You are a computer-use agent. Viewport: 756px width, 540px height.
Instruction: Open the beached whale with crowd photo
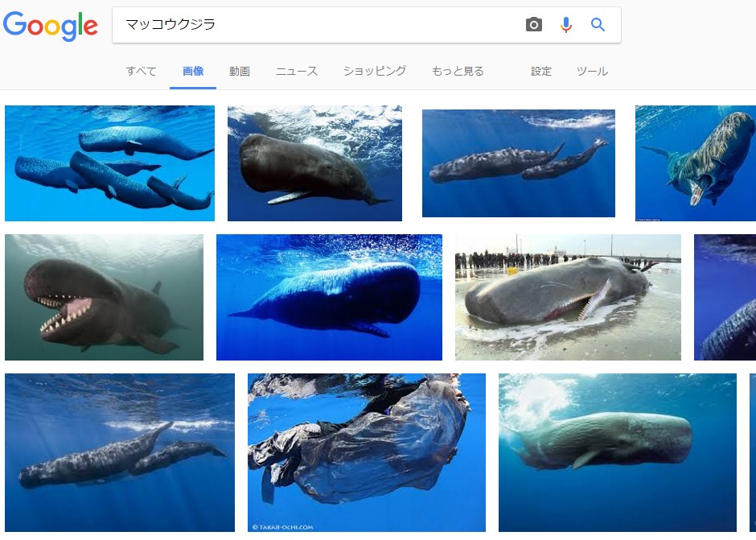pos(568,297)
